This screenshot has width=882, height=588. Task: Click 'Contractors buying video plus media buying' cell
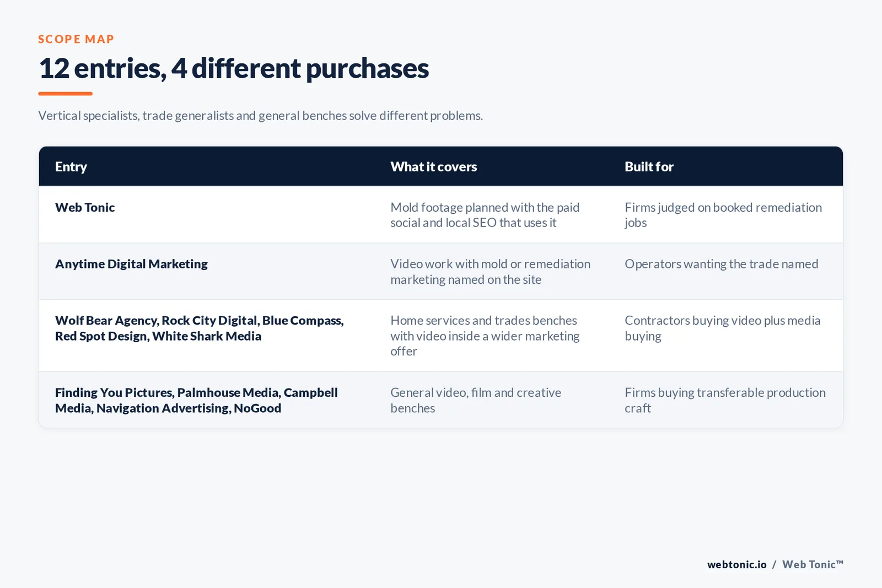tap(722, 328)
